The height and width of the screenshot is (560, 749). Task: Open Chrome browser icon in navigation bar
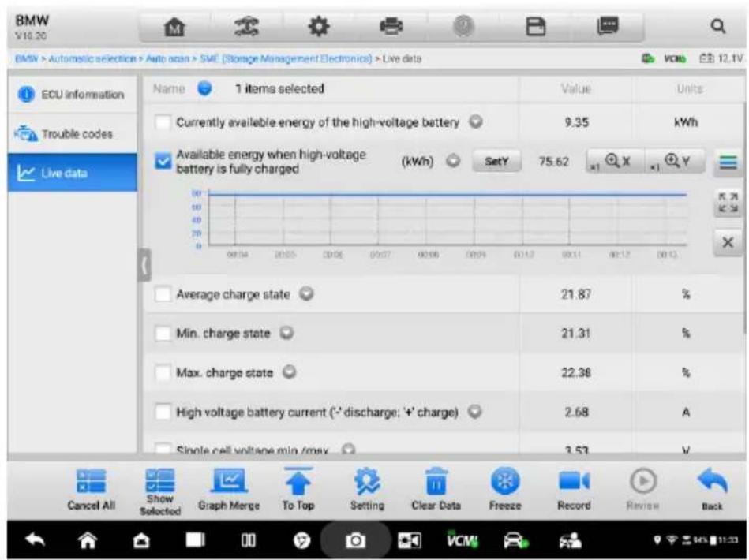[x=301, y=540]
